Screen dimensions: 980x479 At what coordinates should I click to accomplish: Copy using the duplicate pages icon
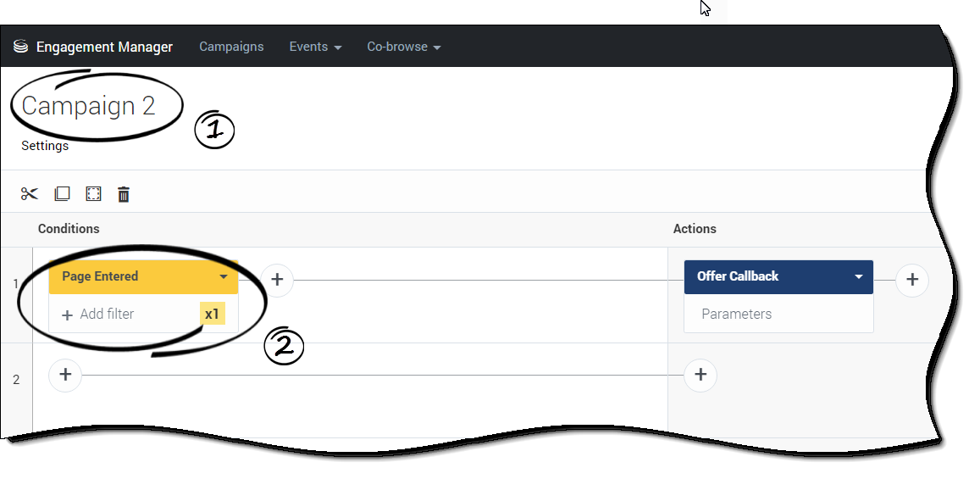coord(62,194)
